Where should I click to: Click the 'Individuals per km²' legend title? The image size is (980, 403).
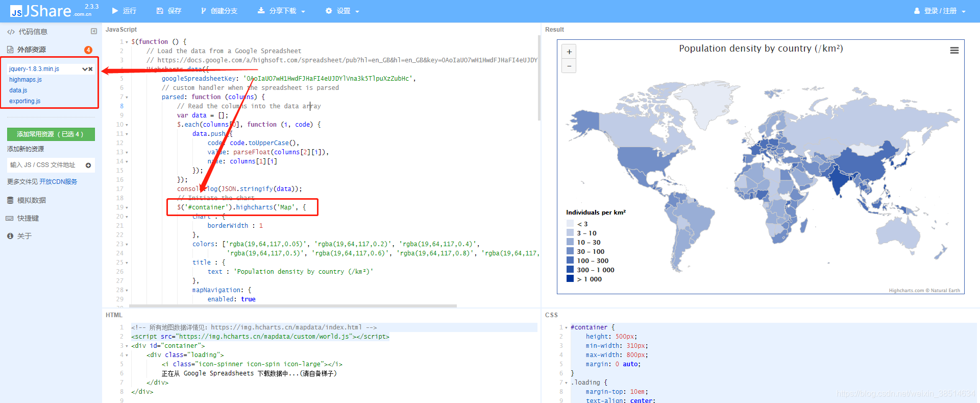pos(596,212)
